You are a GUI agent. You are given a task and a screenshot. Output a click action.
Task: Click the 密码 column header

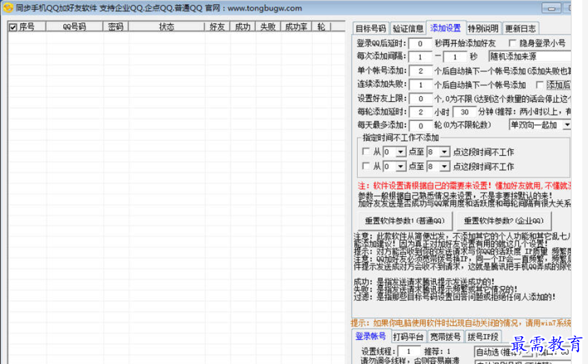click(x=115, y=27)
